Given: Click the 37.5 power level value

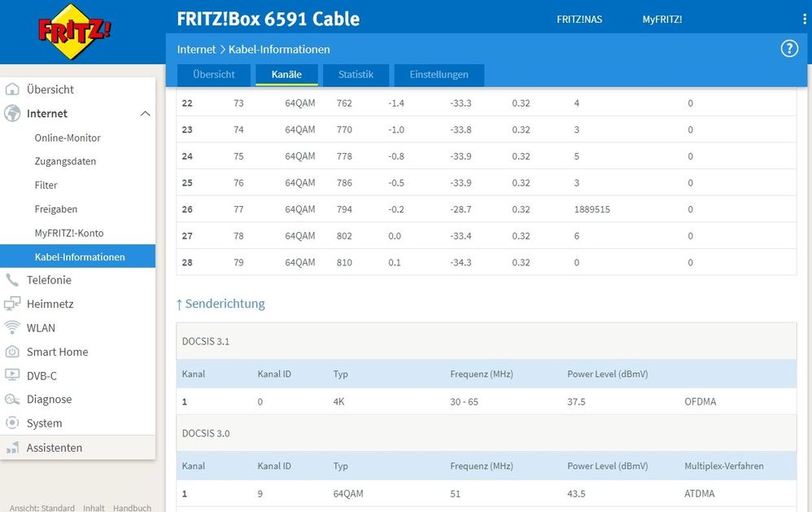Looking at the screenshot, I should tap(576, 401).
